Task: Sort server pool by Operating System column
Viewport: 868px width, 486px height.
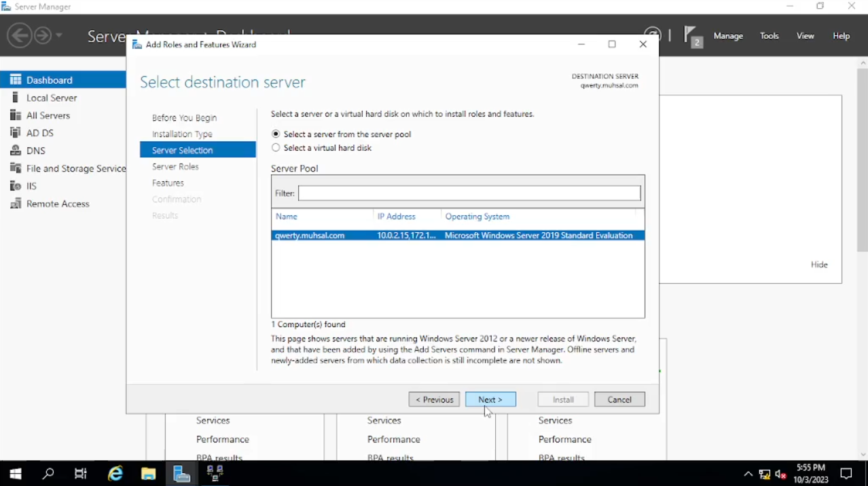Action: pos(477,217)
